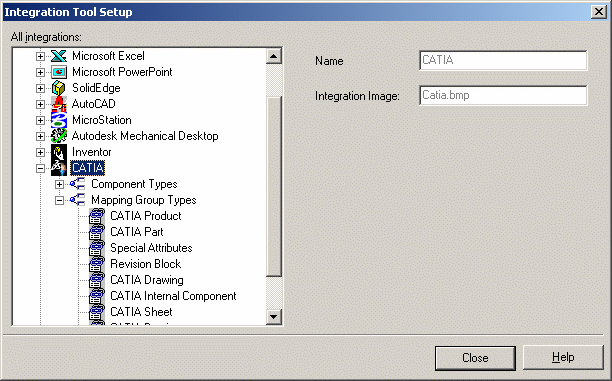This screenshot has height=381, width=612.
Task: Click the Autodesk Mechanical Desktop icon
Action: pos(59,136)
